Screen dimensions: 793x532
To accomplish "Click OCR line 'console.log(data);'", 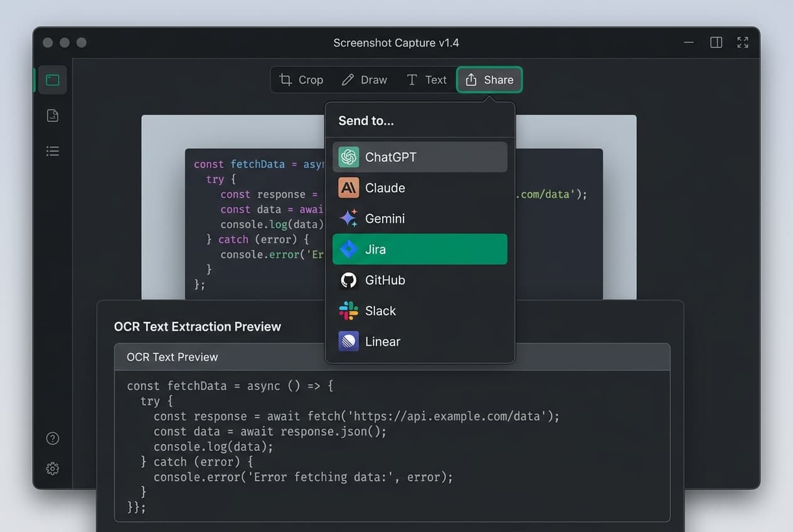I will (x=213, y=447).
